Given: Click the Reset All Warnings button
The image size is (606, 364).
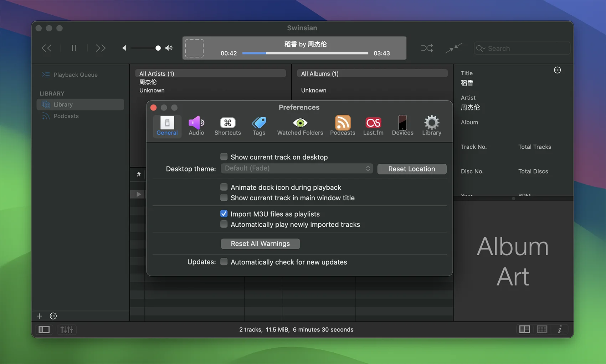Looking at the screenshot, I should (x=260, y=244).
